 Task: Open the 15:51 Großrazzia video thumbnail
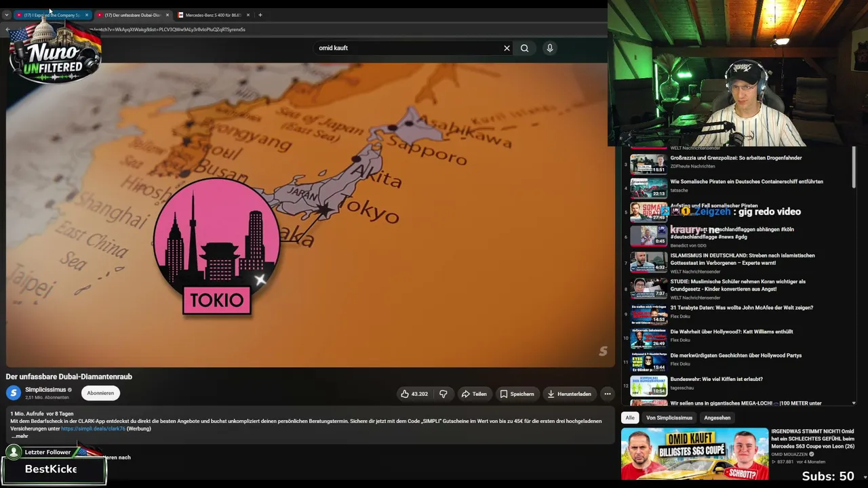649,165
